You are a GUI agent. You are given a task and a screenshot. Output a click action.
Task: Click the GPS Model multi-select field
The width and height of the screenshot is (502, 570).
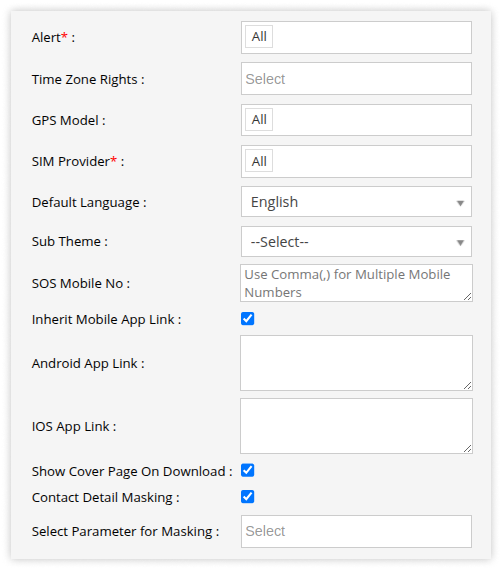pos(356,120)
